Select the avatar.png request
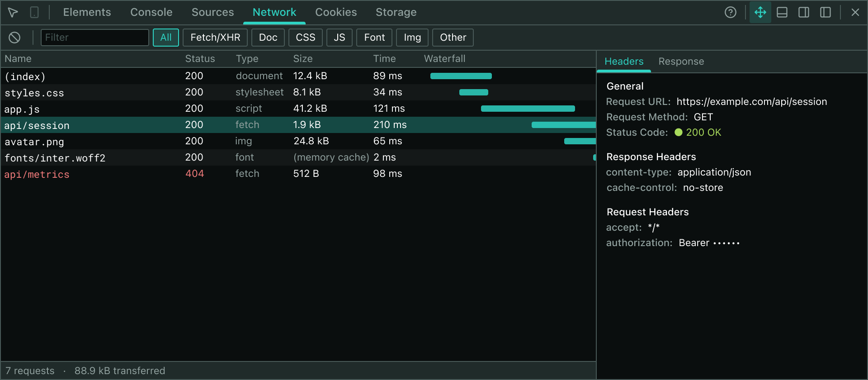Viewport: 868px width, 380px height. [x=298, y=141]
